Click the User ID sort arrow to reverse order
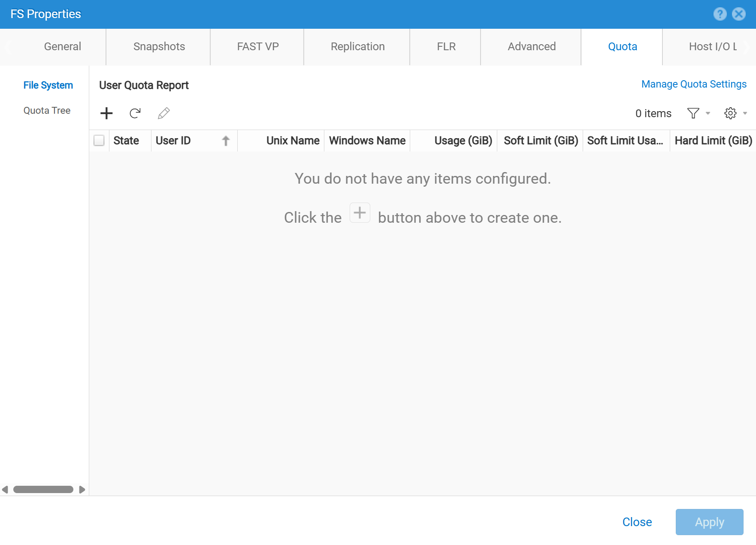Viewport: 756px width, 545px height. 226,140
